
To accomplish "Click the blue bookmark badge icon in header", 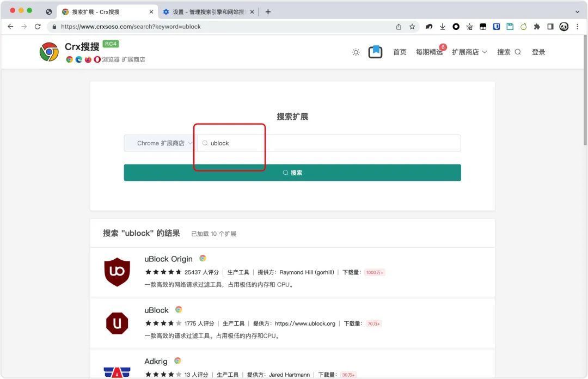I will click(375, 52).
